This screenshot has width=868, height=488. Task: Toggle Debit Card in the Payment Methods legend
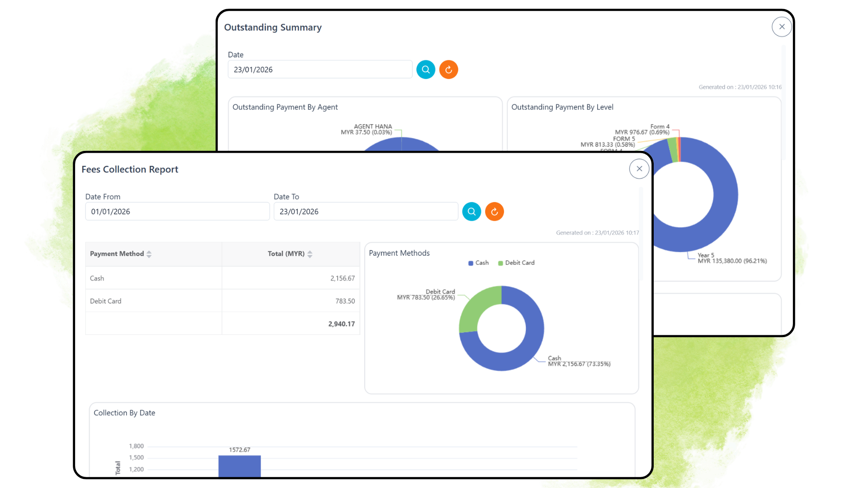click(516, 263)
